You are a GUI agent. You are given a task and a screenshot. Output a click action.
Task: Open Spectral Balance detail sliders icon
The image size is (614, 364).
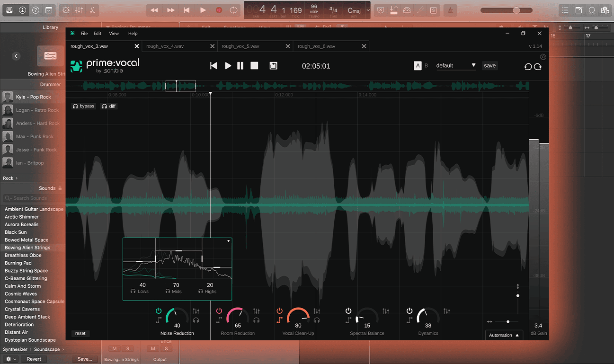tap(386, 311)
